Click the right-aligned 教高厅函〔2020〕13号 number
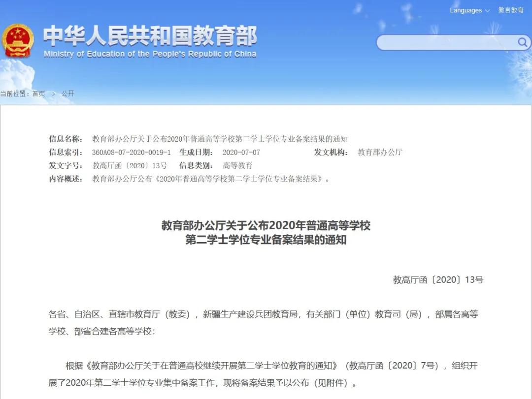 (438, 280)
